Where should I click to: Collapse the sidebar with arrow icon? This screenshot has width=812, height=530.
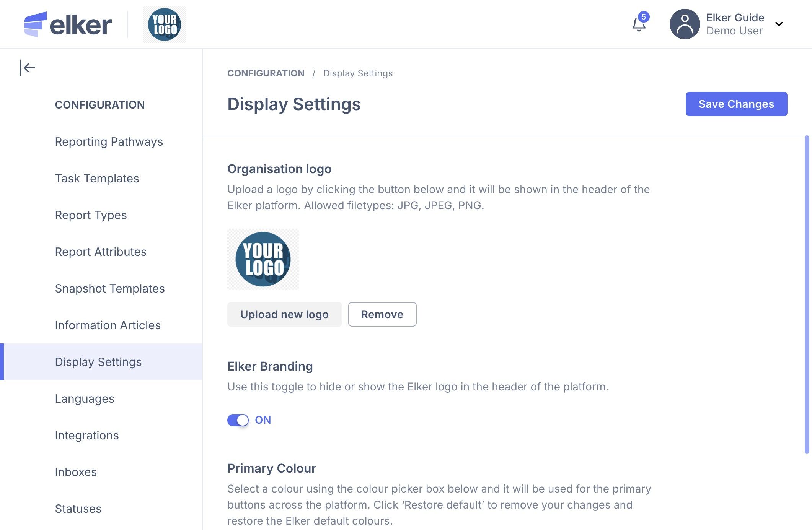pyautogui.click(x=27, y=68)
